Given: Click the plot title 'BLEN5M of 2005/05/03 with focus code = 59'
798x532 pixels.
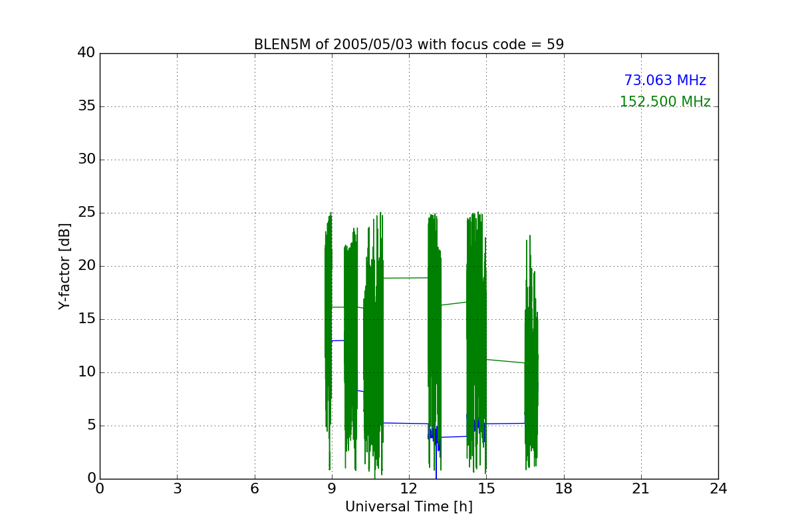Looking at the screenshot, I should coord(408,45).
